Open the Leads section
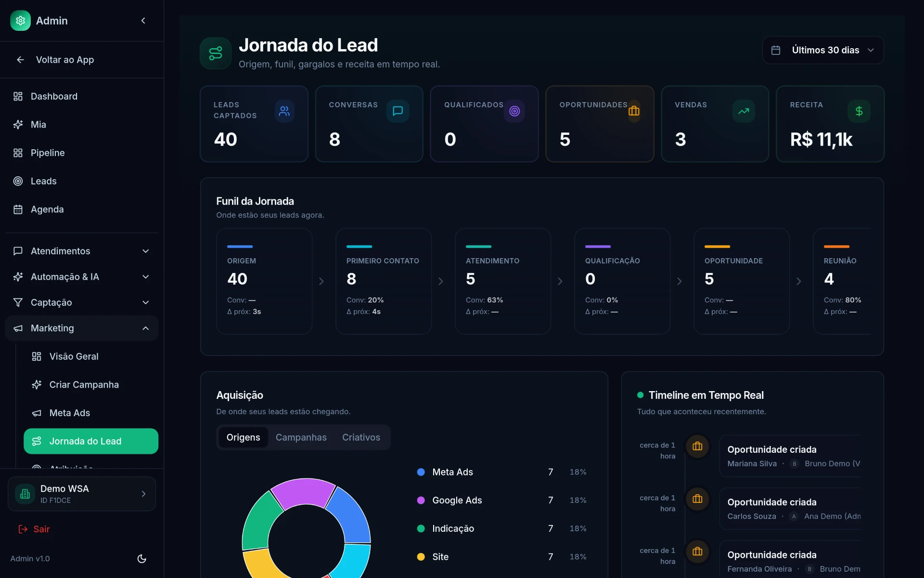924x578 pixels. pyautogui.click(x=82, y=181)
